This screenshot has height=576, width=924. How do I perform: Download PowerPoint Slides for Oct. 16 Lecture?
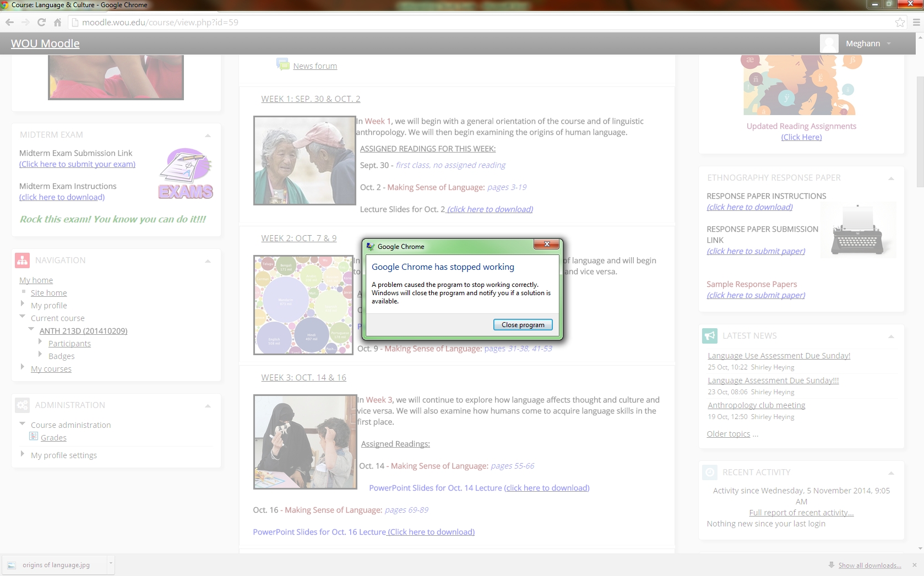click(x=431, y=532)
